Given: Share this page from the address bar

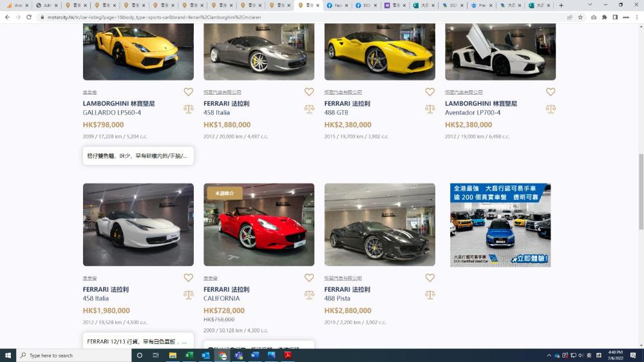Looking at the screenshot, I should click(x=570, y=17).
